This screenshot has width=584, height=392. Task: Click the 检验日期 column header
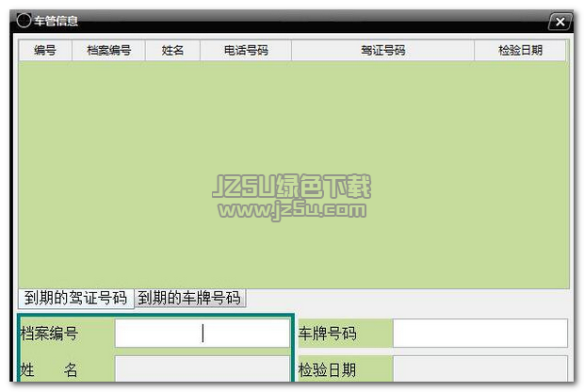(520, 50)
